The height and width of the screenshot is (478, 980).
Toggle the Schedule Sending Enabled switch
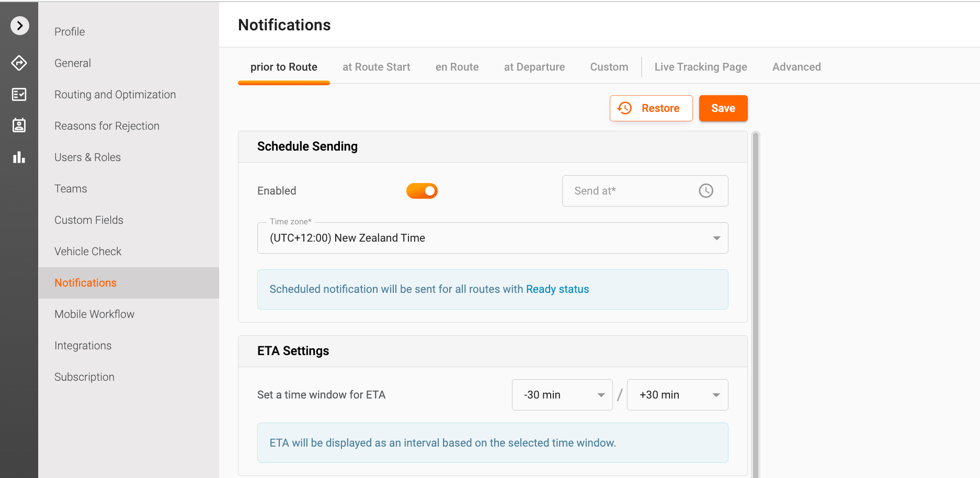click(421, 191)
